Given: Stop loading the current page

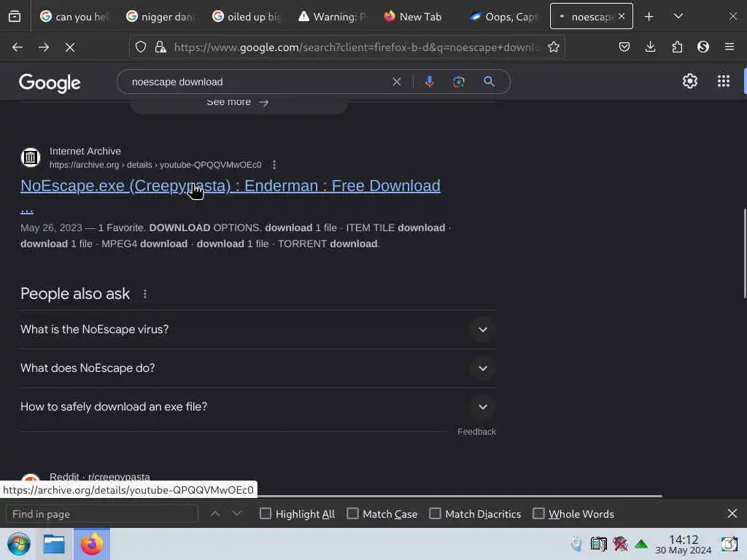Looking at the screenshot, I should [69, 47].
